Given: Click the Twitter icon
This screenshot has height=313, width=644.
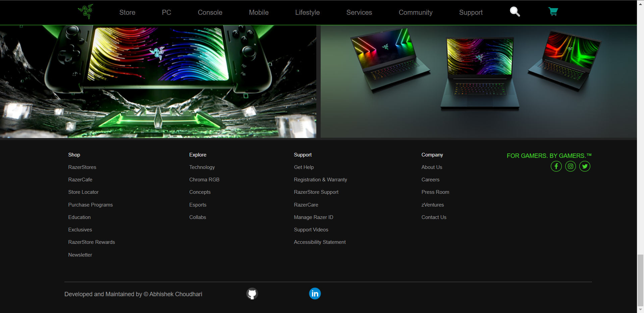Looking at the screenshot, I should (584, 166).
